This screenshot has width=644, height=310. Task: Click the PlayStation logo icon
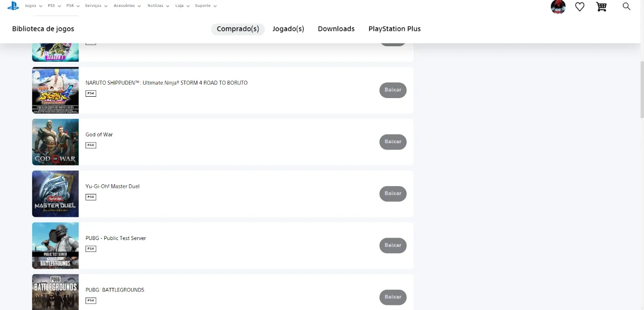pyautogui.click(x=13, y=6)
